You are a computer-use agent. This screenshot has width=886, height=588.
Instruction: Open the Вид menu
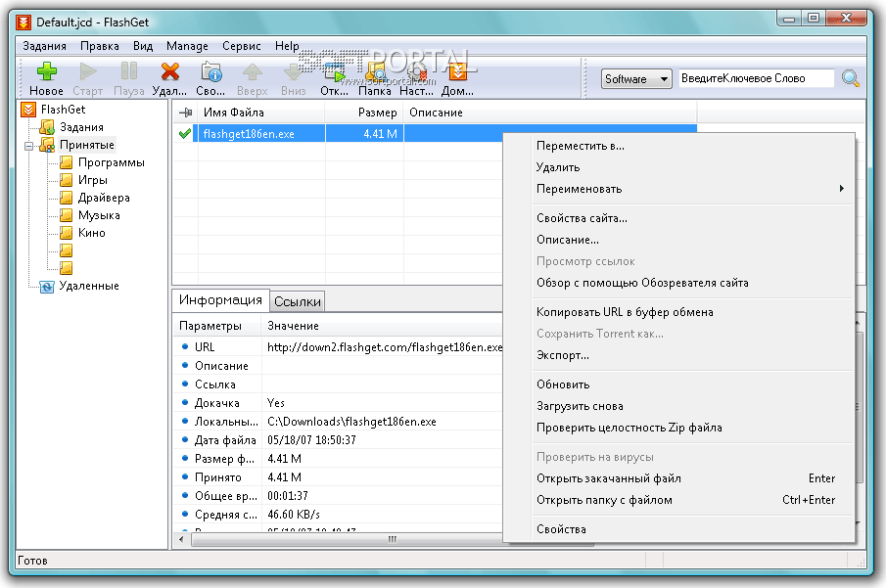click(143, 46)
